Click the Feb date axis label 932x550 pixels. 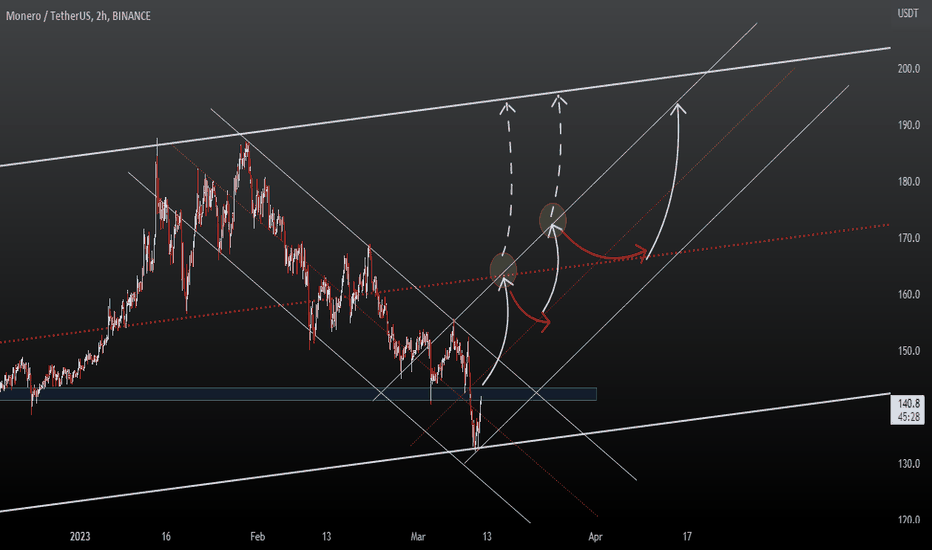coord(257,536)
